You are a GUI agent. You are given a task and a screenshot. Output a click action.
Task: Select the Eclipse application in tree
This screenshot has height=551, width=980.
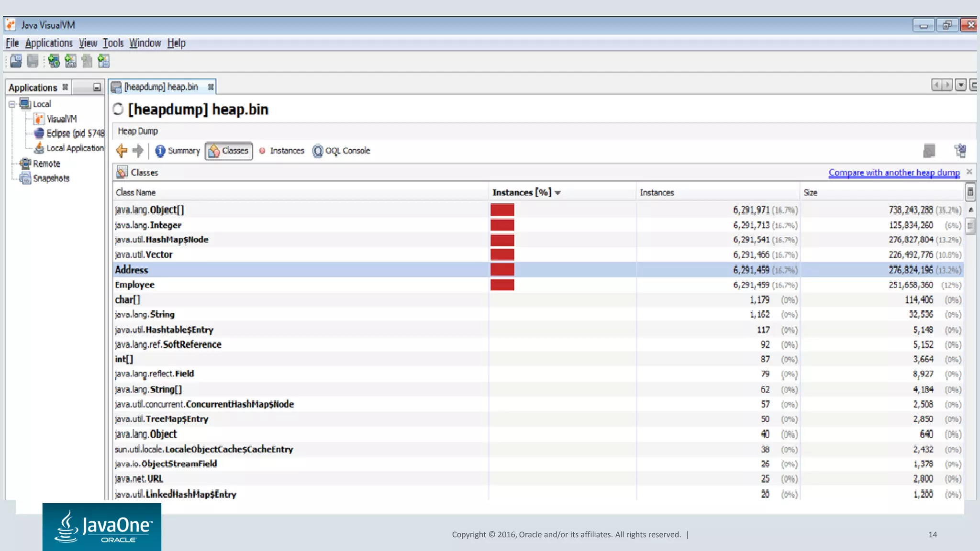tap(74, 133)
